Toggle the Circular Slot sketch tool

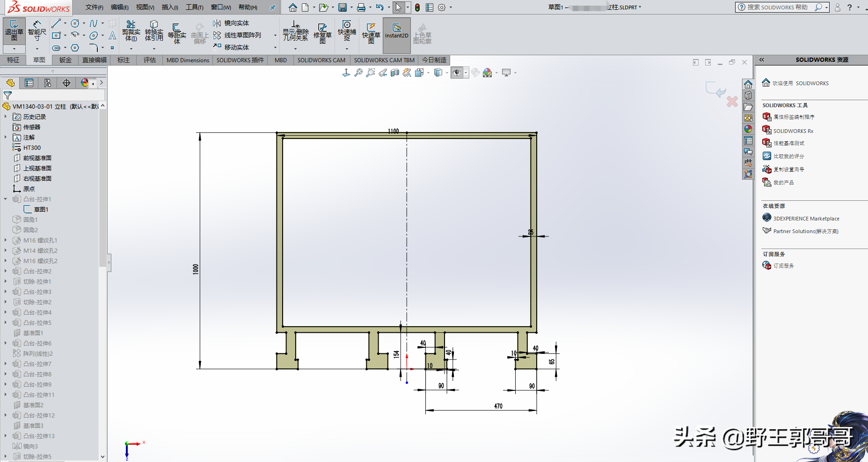56,48
